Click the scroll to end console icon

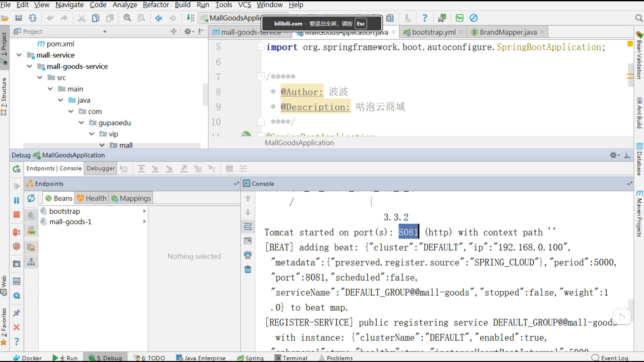tap(248, 241)
